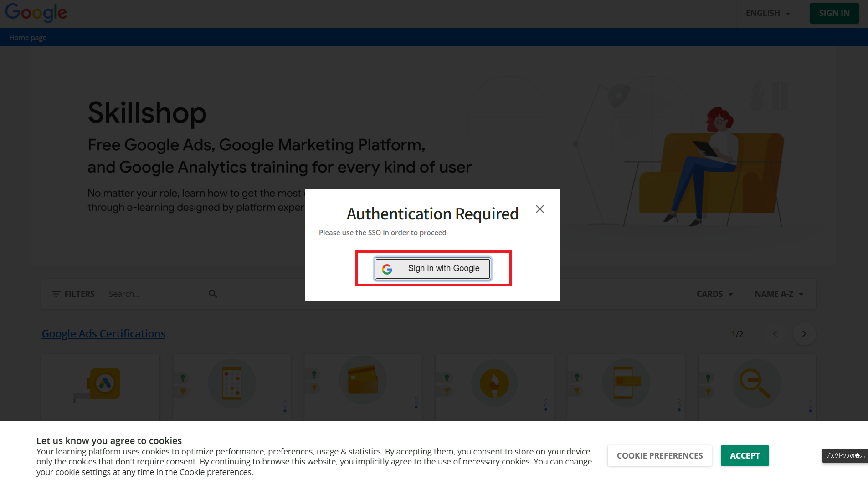Click 'Let us know you agree to cookies' heading
868x490 pixels.
pyautogui.click(x=109, y=440)
